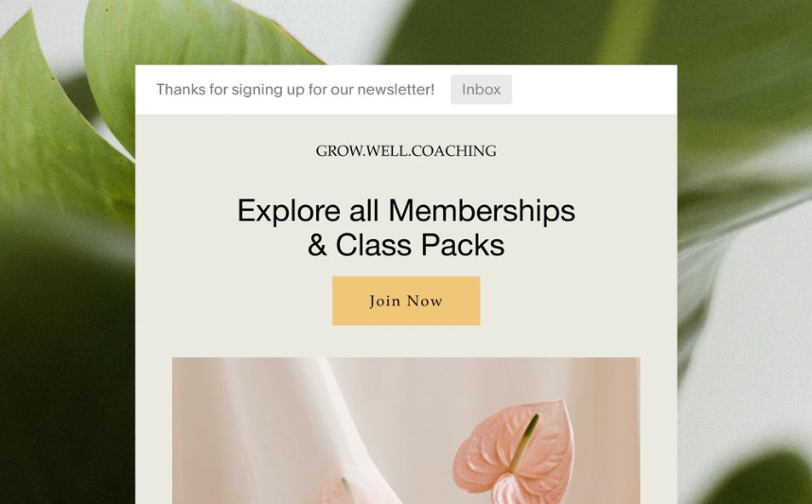Image resolution: width=812 pixels, height=504 pixels.
Task: Click the words "for our" in the subject
Action: click(x=331, y=90)
